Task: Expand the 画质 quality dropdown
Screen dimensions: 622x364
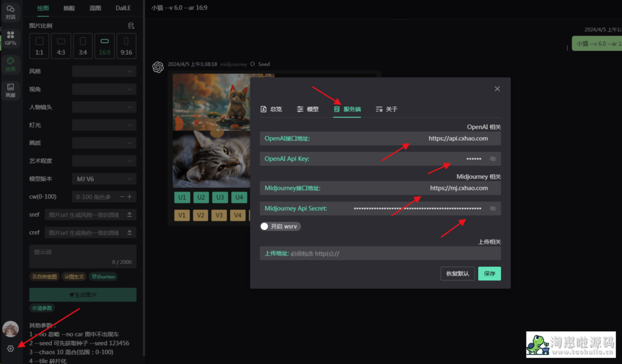Action: click(104, 143)
